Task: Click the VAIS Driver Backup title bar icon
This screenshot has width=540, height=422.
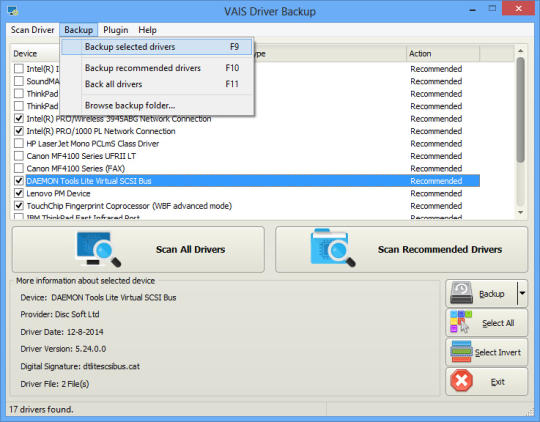Action: 13,11
